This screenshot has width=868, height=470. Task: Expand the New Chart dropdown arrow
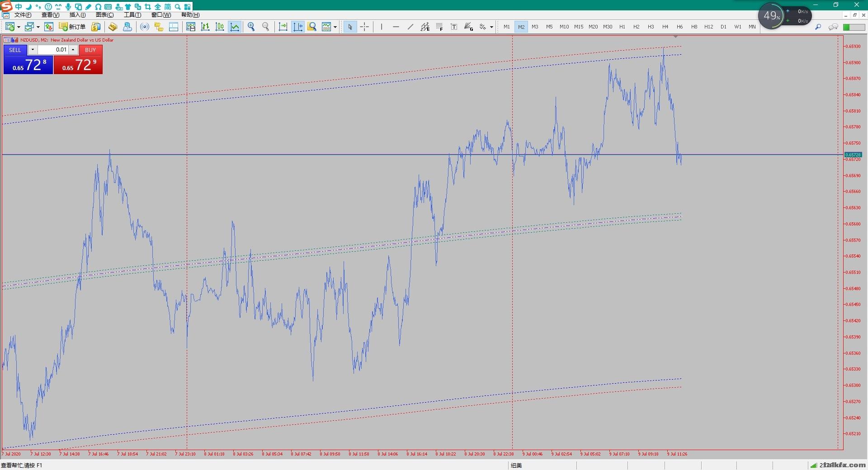19,27
